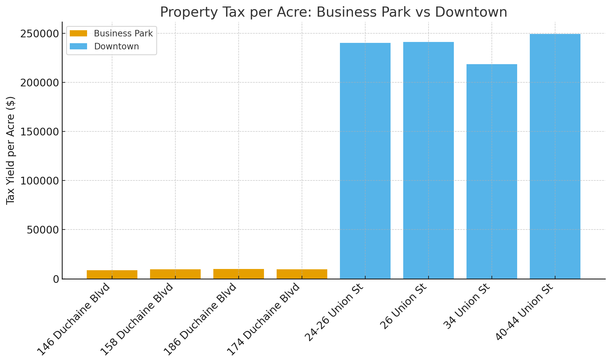Screen dimensions: 611x364
Task: Click the Business Park legend label
Action: click(x=123, y=33)
